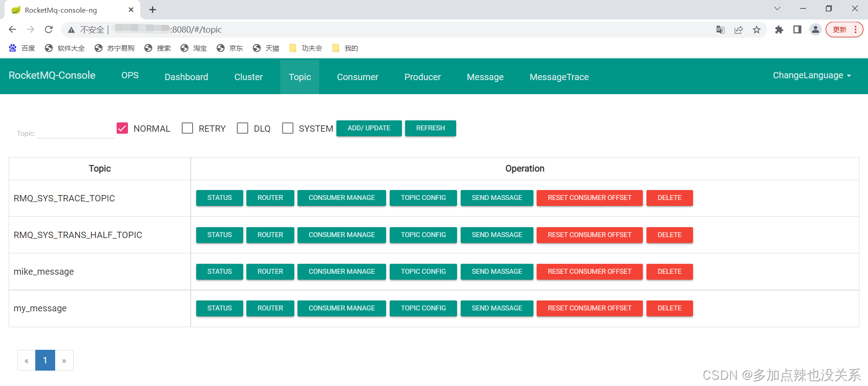
Task: Open CONSUMER MANAGE for RMQ_SYS_TRACE_TOPIC
Action: tap(342, 198)
